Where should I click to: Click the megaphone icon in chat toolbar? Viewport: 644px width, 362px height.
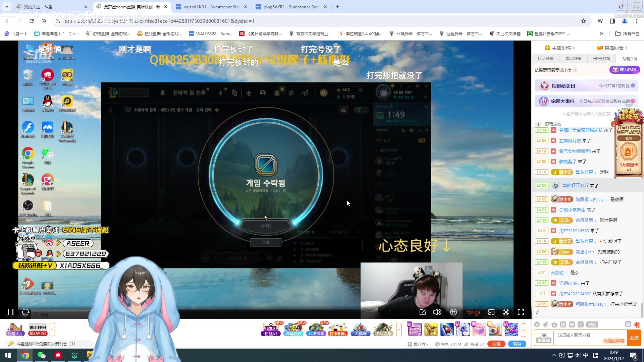tap(546, 324)
